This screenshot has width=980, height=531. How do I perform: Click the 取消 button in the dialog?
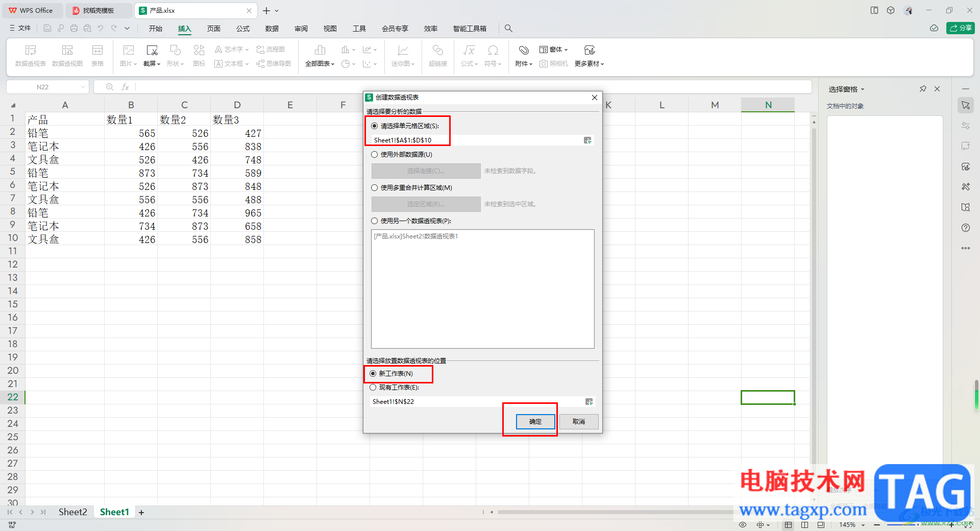579,422
